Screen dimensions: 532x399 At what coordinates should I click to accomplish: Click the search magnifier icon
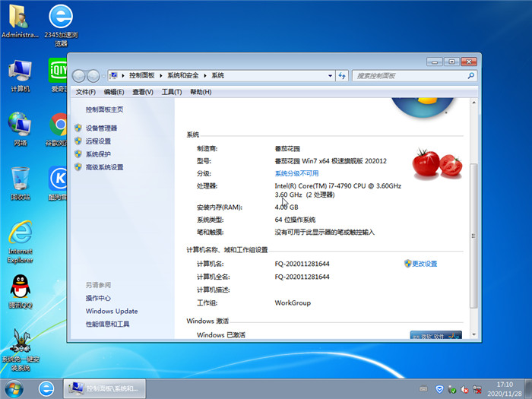coord(471,76)
